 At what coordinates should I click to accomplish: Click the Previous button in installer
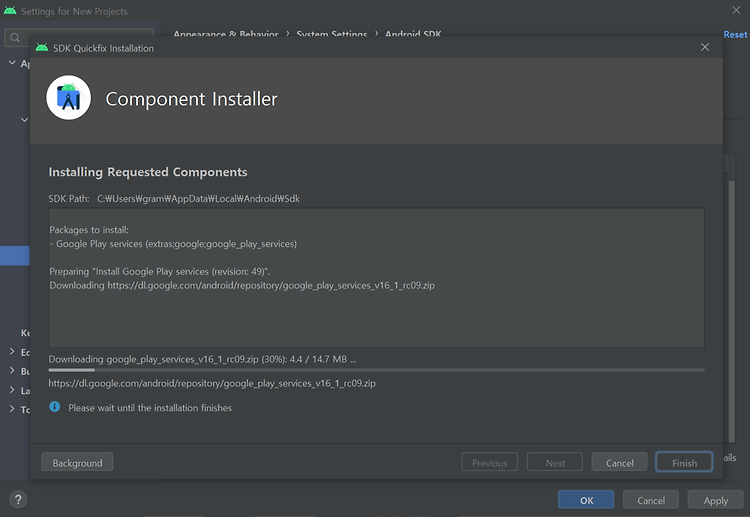tap(489, 462)
